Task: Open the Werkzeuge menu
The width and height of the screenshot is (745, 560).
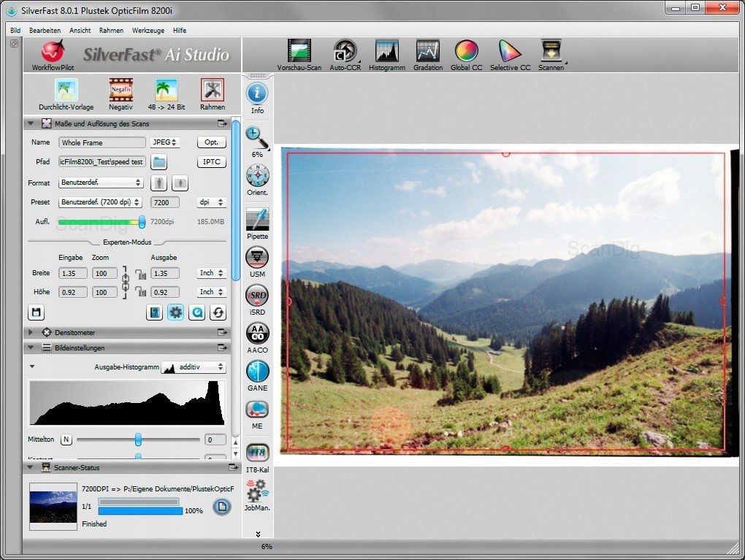Action: click(x=148, y=31)
